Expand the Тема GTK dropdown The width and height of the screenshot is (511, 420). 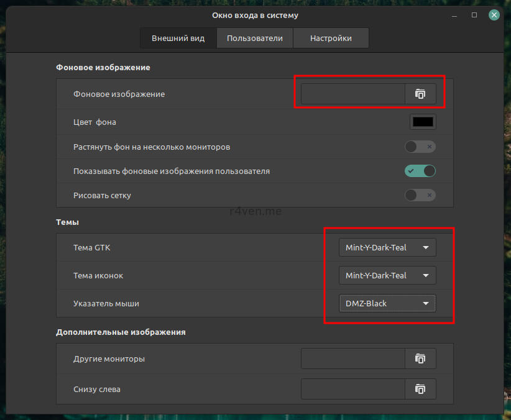pos(387,247)
